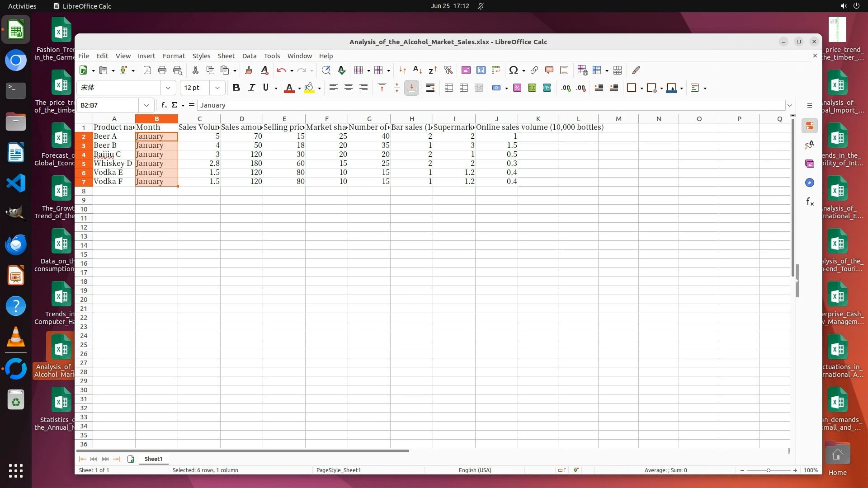Click the Sort Ascending icon

(418, 70)
